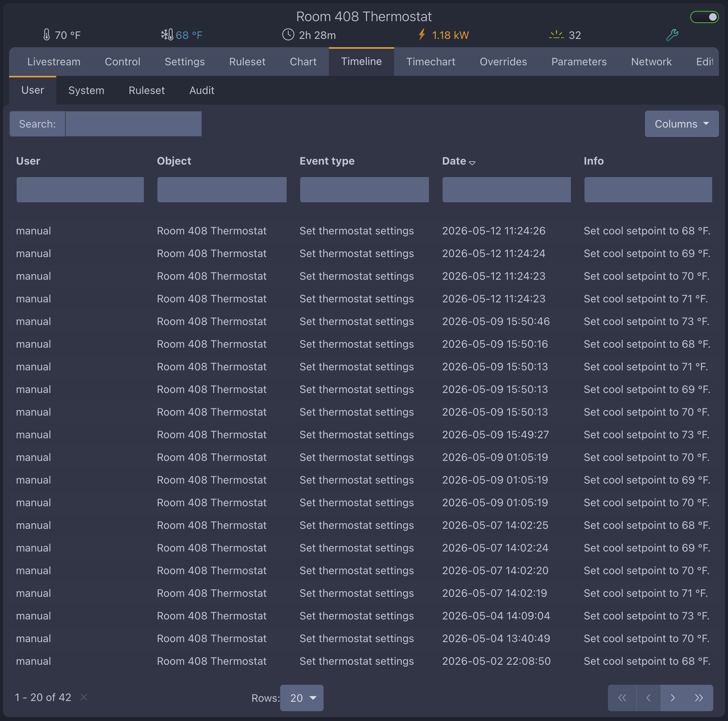The image size is (728, 721).
Task: Open the Rows per page dropdown
Action: [x=302, y=698]
